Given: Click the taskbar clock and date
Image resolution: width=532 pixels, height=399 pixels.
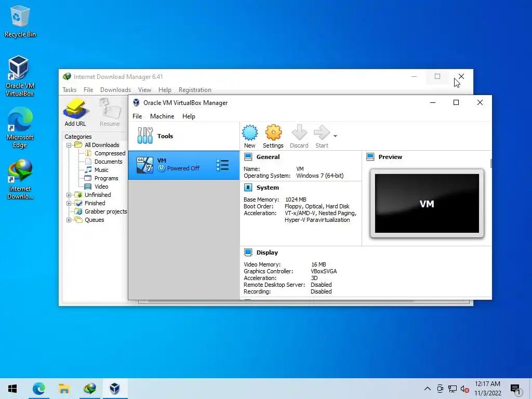Looking at the screenshot, I should click(x=487, y=389).
